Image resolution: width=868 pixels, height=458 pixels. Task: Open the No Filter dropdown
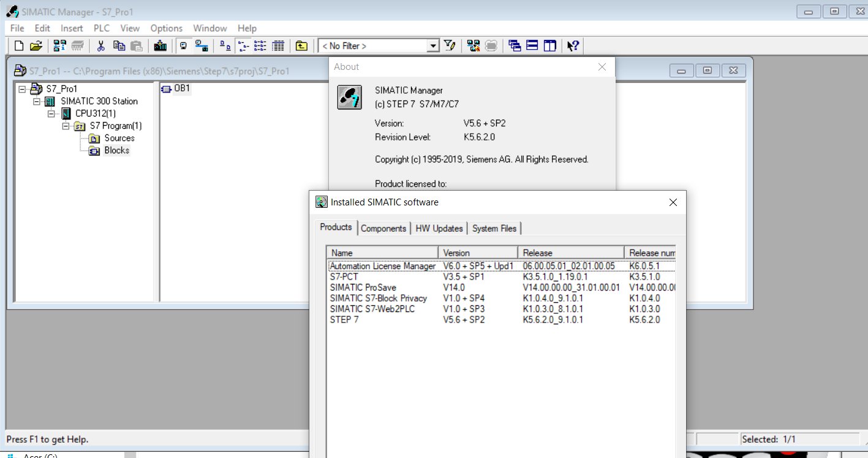433,45
